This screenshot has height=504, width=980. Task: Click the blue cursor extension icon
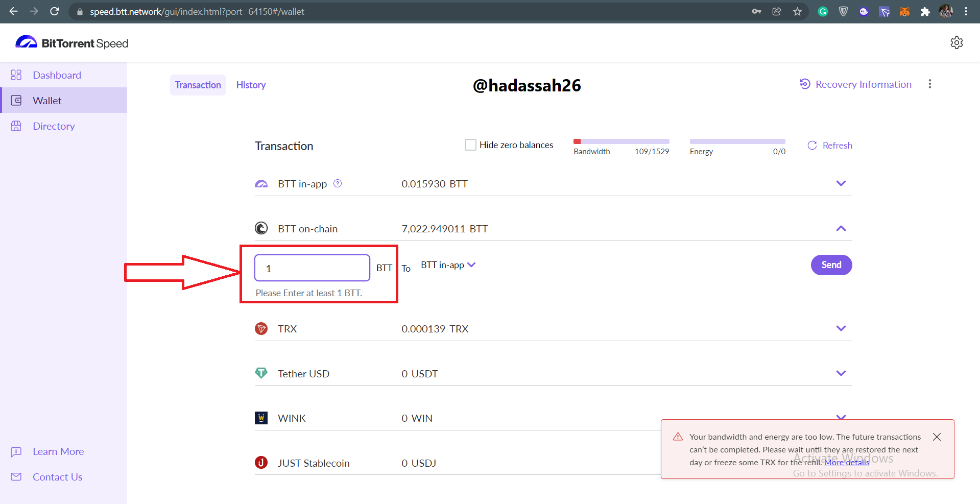[x=884, y=11]
